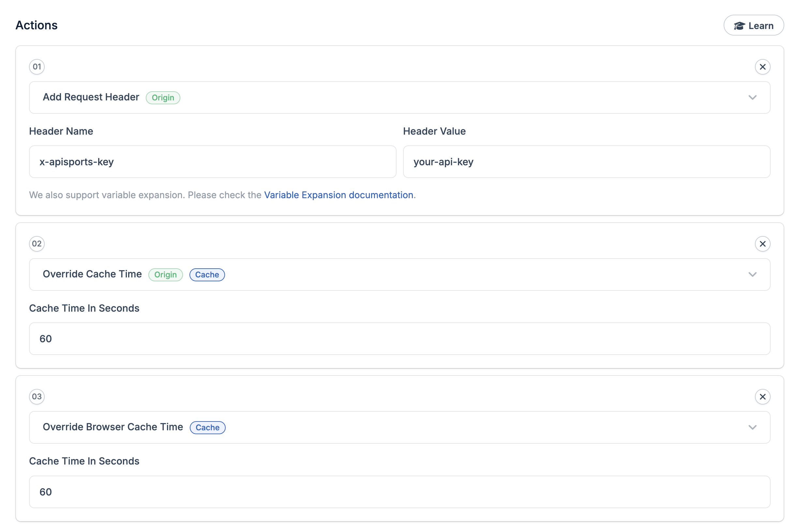This screenshot has height=532, width=797.
Task: Select the Add Request Header action label
Action: (91, 97)
